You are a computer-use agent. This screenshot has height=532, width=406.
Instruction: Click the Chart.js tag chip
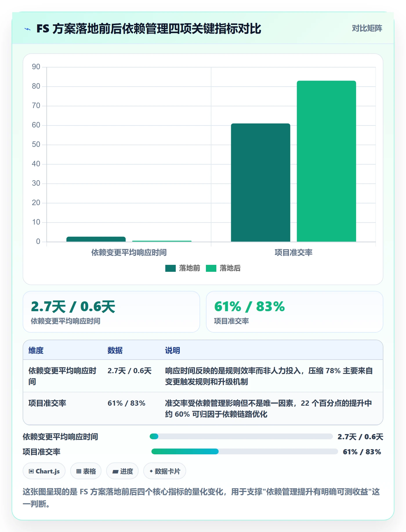click(44, 471)
